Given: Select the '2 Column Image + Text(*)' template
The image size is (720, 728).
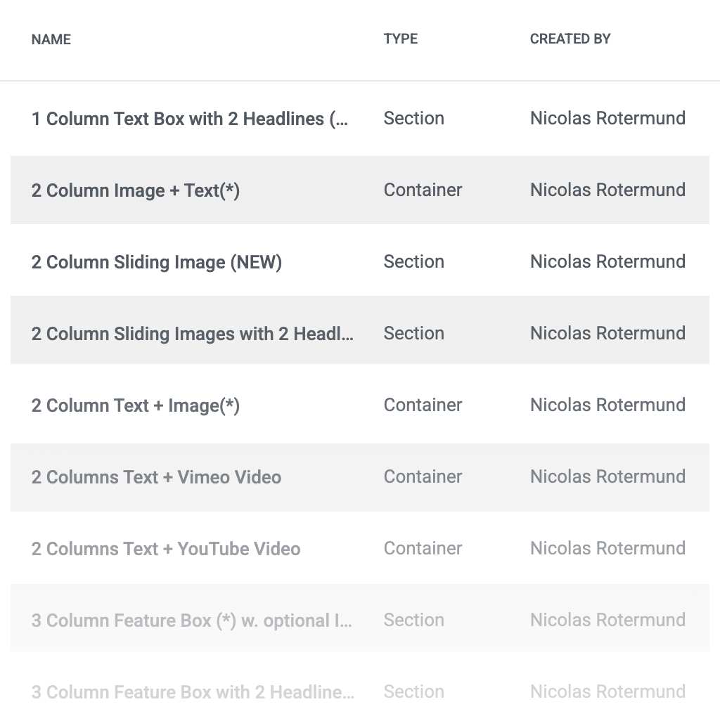Looking at the screenshot, I should tap(134, 190).
